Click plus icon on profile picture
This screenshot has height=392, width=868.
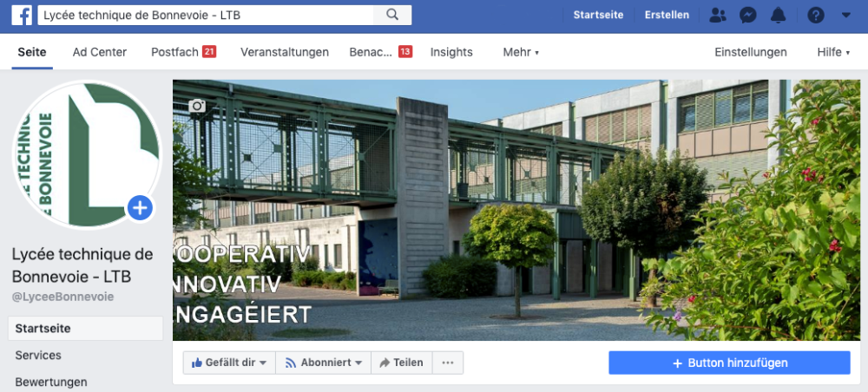[140, 208]
